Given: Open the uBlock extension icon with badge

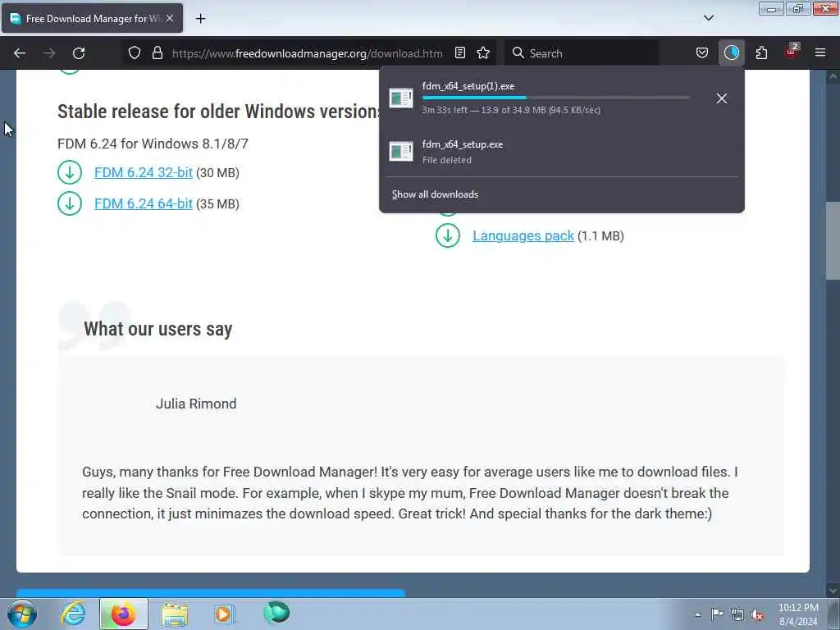Looking at the screenshot, I should (792, 52).
